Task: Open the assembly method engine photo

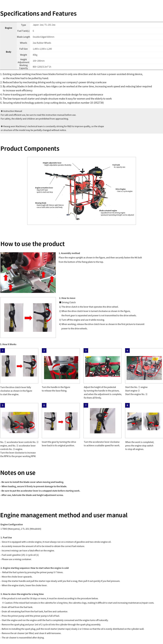Action: click(x=28, y=272)
